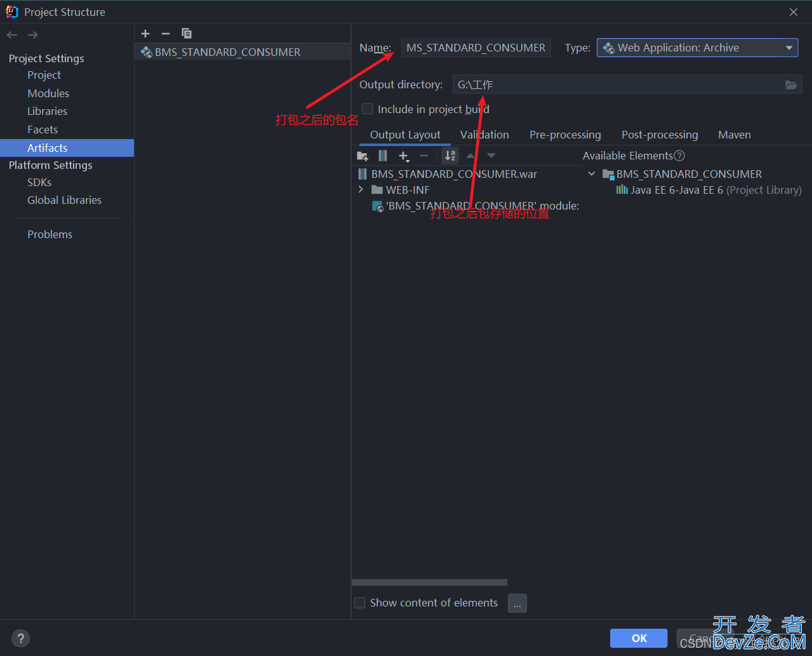Copy the selected artifact configuration
The height and width of the screenshot is (656, 812).
click(x=186, y=34)
